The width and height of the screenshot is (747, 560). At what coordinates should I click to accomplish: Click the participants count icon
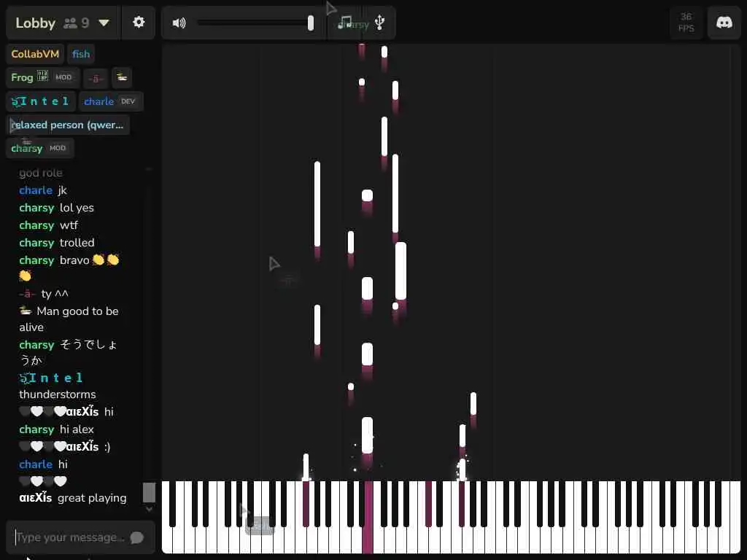tap(71, 23)
